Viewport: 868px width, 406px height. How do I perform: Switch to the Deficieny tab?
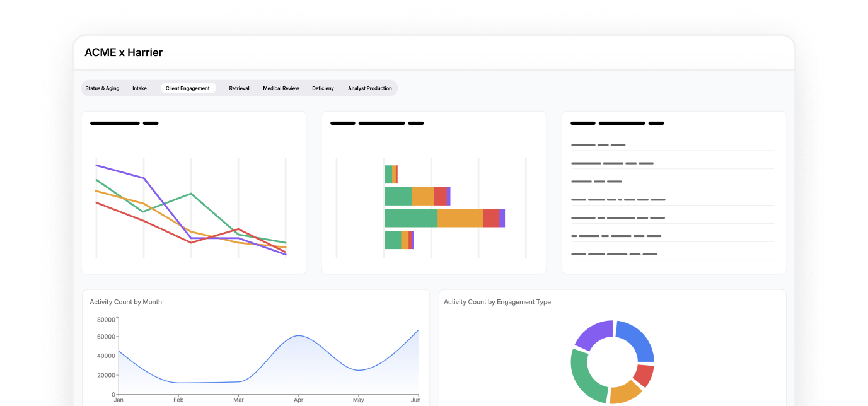click(323, 88)
